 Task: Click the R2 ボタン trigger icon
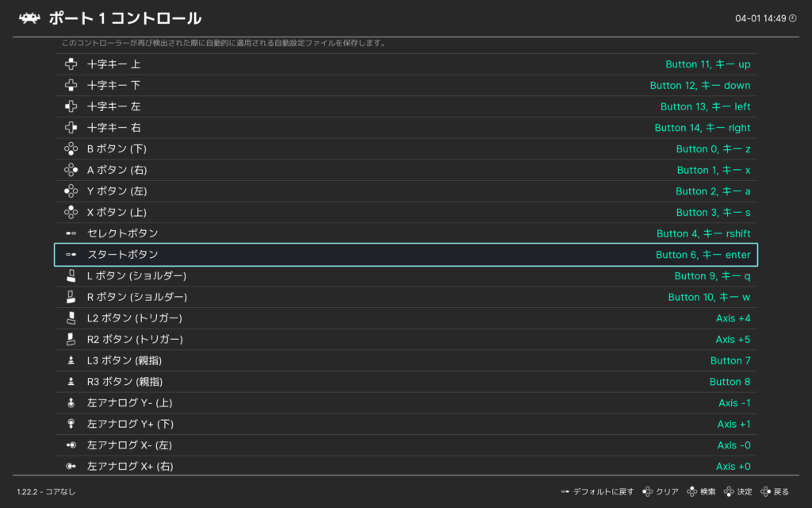[x=71, y=339]
